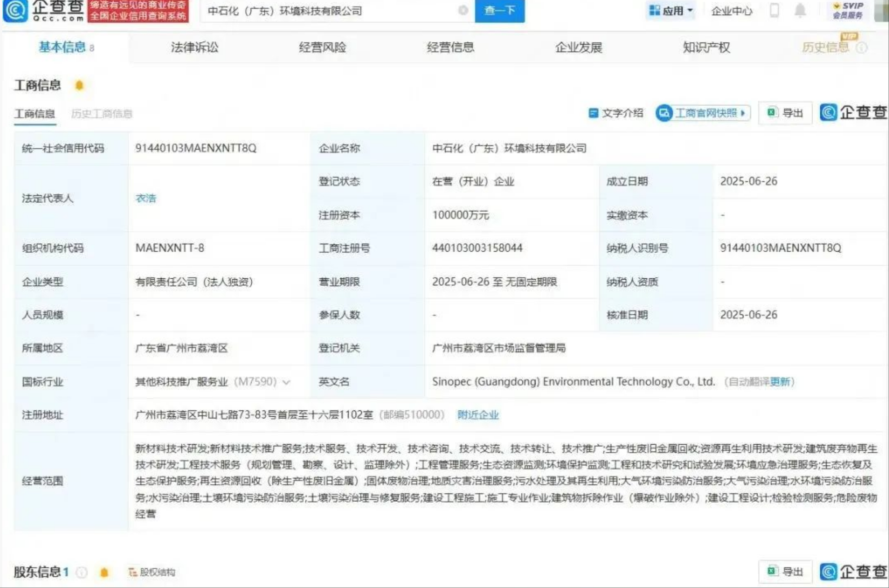
Task: Expand 国标行业 chevron after M7590
Action: point(286,382)
